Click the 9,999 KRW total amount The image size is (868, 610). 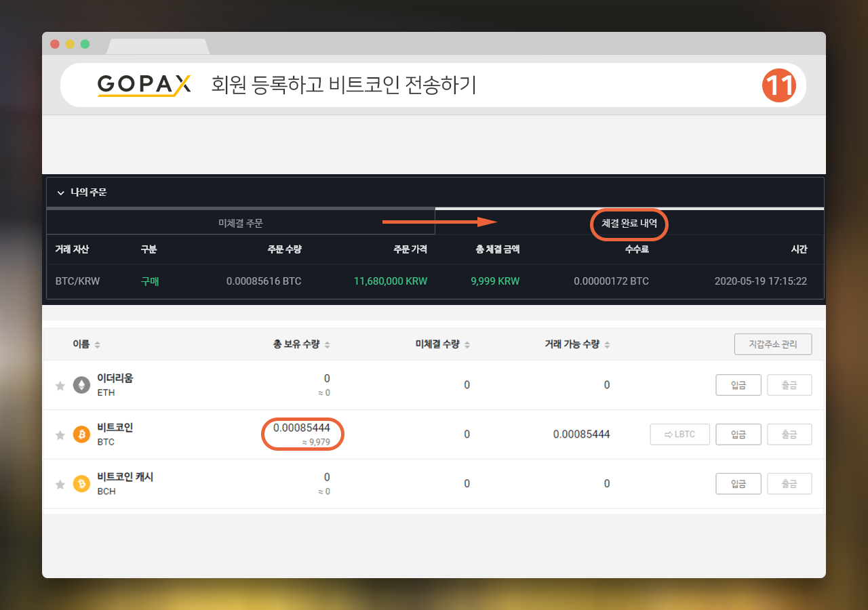tap(495, 281)
